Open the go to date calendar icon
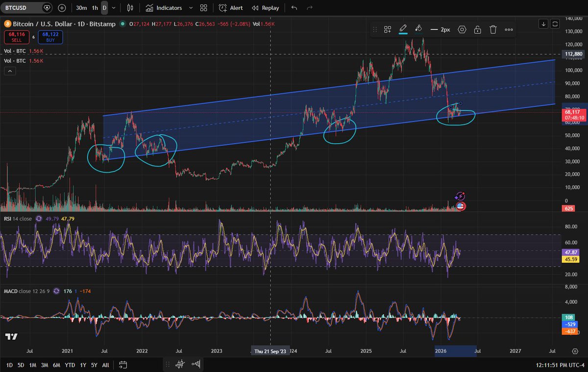The image size is (588, 372). [x=123, y=365]
